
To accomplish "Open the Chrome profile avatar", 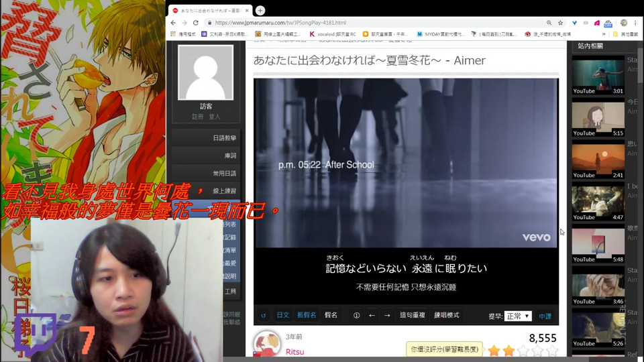I will 624,23.
